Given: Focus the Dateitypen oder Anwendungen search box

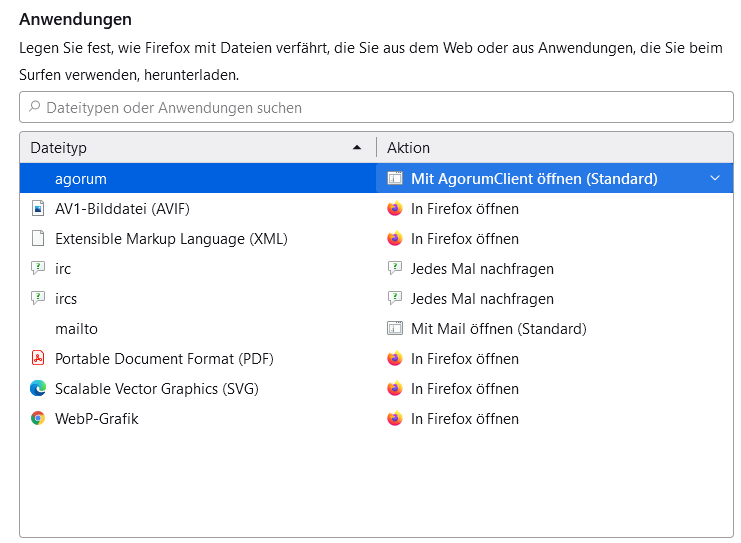Looking at the screenshot, I should 376,107.
